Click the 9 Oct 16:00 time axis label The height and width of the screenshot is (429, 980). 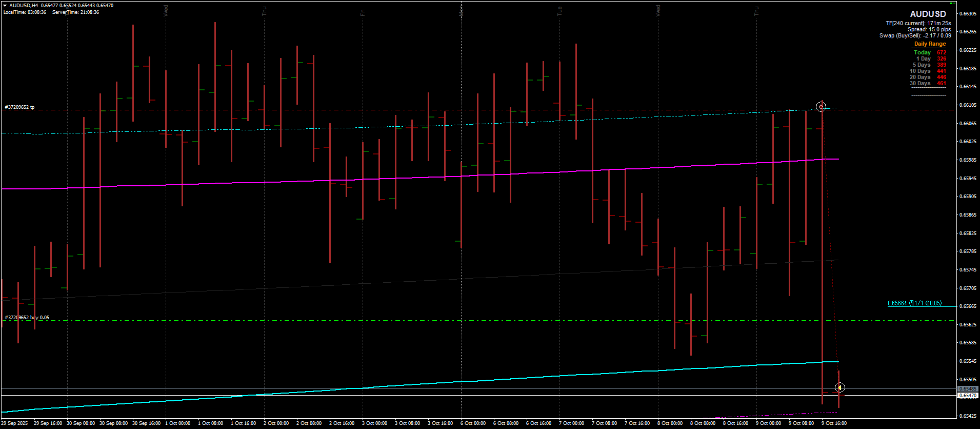pyautogui.click(x=834, y=423)
